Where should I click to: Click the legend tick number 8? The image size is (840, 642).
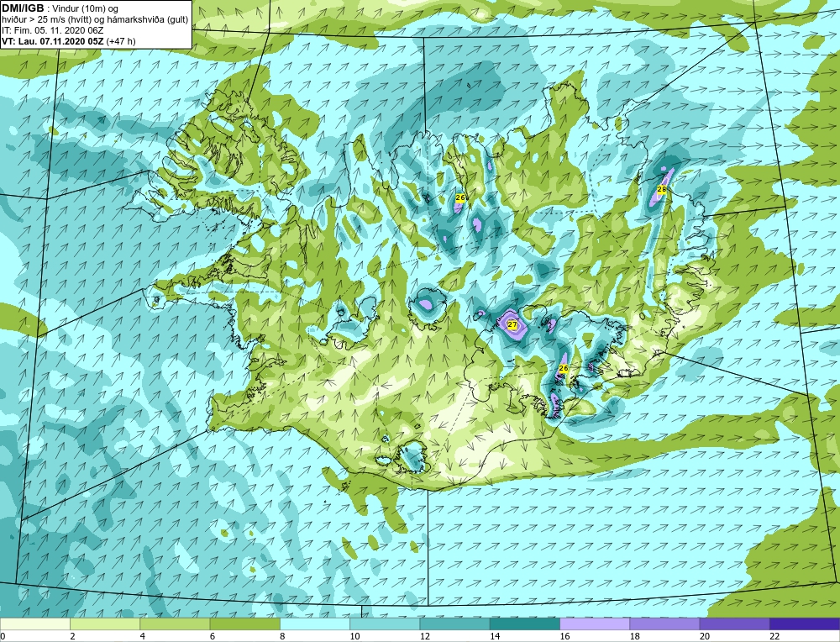click(x=282, y=636)
